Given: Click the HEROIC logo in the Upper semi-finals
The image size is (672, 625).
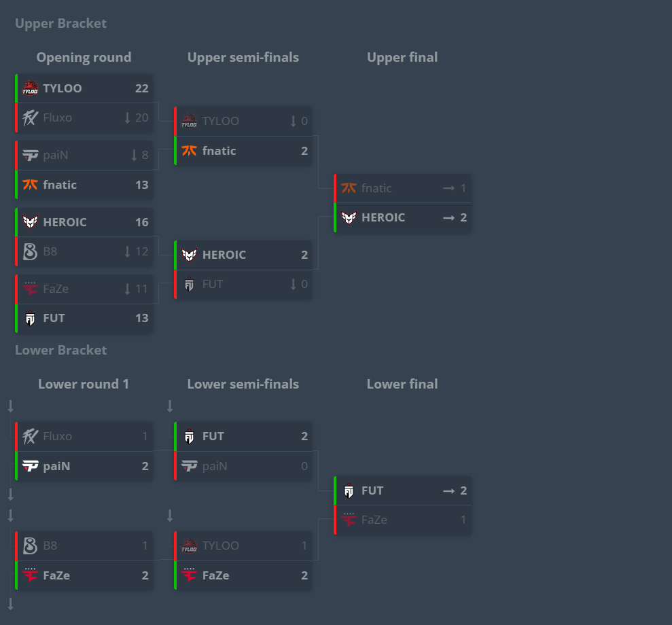Looking at the screenshot, I should (x=190, y=255).
